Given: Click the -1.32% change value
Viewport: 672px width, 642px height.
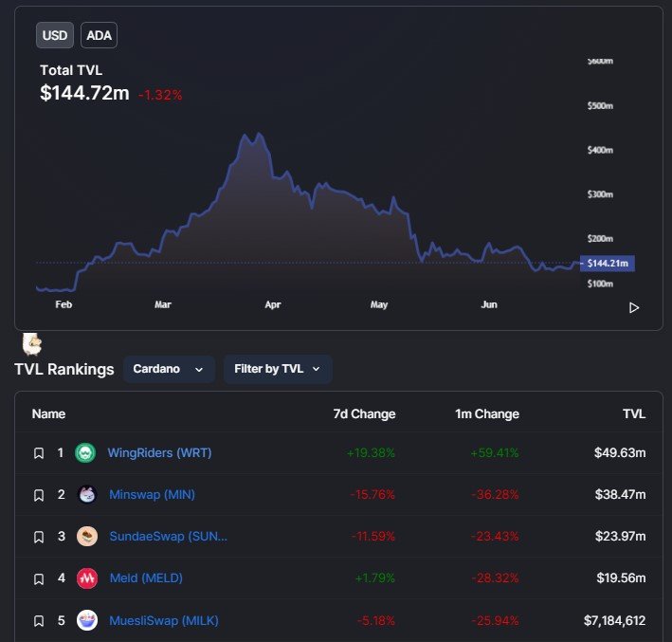Looking at the screenshot, I should [160, 95].
